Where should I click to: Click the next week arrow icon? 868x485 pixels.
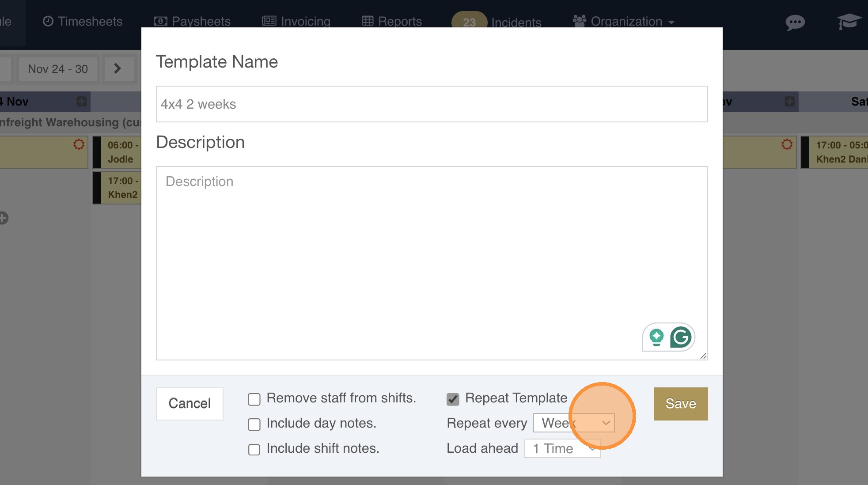click(x=118, y=68)
